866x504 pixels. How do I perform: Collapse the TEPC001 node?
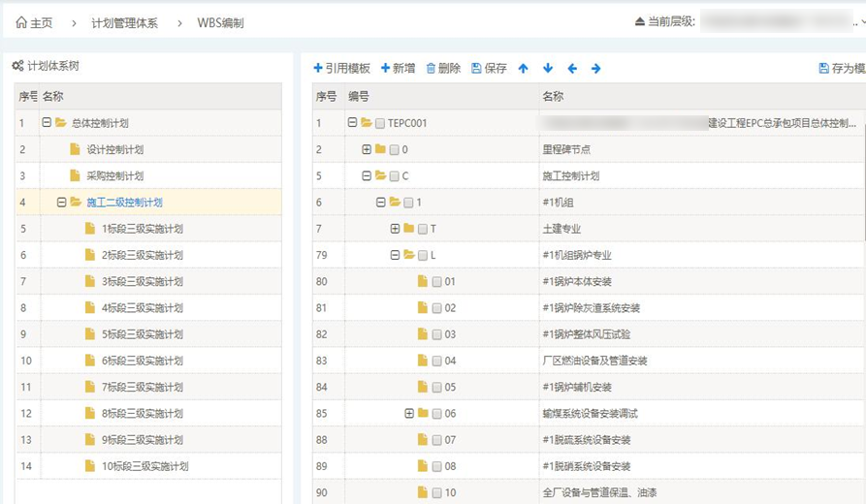[352, 122]
